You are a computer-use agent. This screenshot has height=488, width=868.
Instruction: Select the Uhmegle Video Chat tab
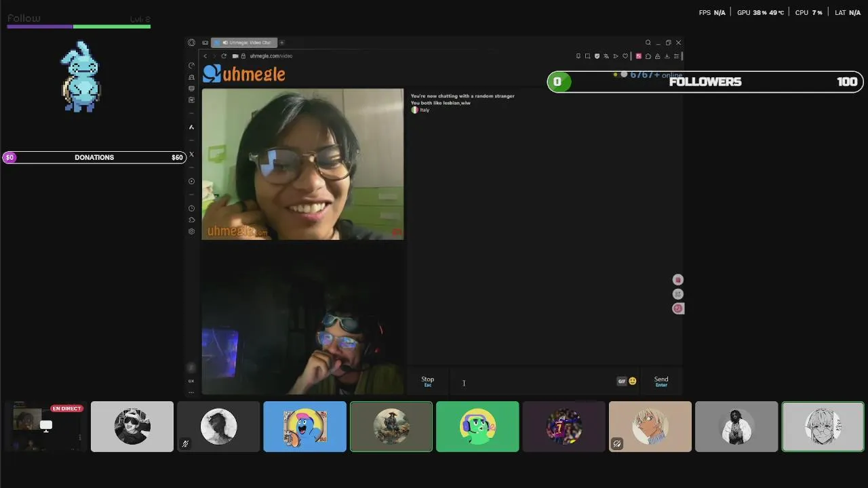(x=244, y=43)
